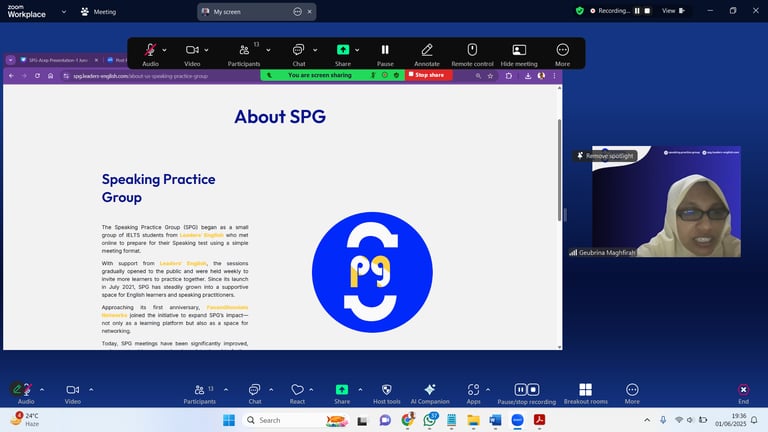The image size is (768, 432).
Task: Expand Share options arrow in floating toolbar
Action: (x=357, y=50)
